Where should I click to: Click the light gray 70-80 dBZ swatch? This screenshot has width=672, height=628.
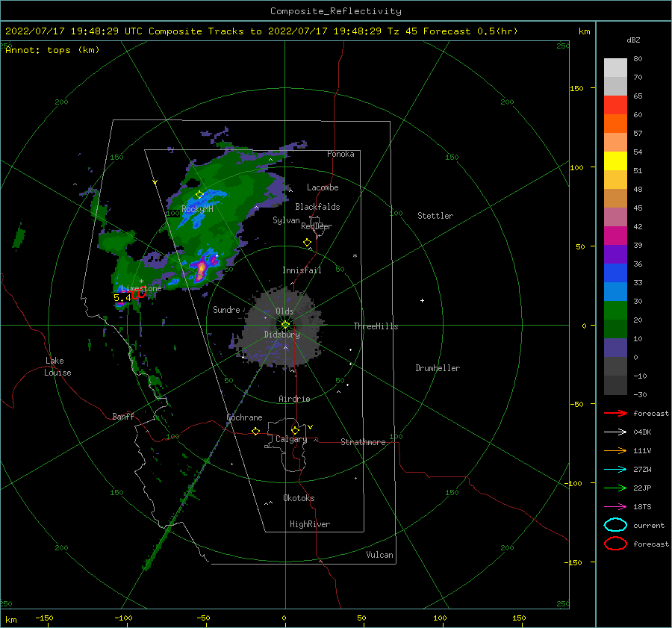tap(615, 68)
